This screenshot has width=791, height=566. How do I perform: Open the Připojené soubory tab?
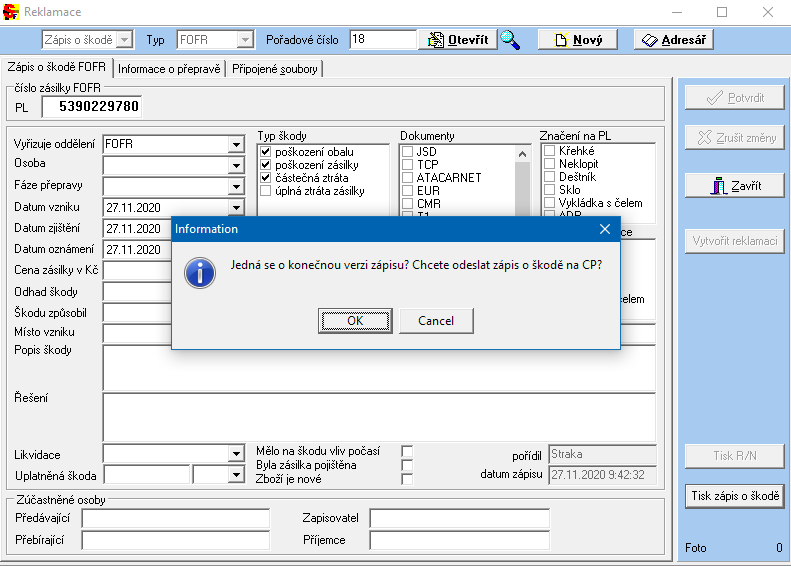point(276,69)
